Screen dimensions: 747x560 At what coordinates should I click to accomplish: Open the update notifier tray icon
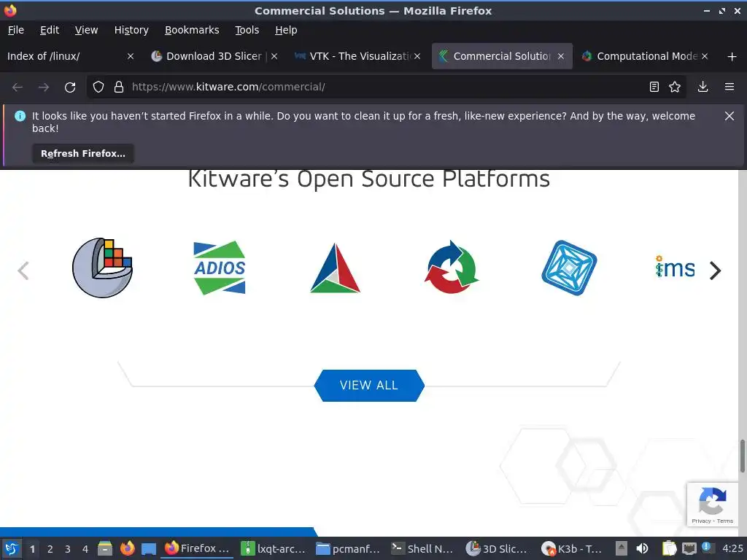click(x=708, y=548)
